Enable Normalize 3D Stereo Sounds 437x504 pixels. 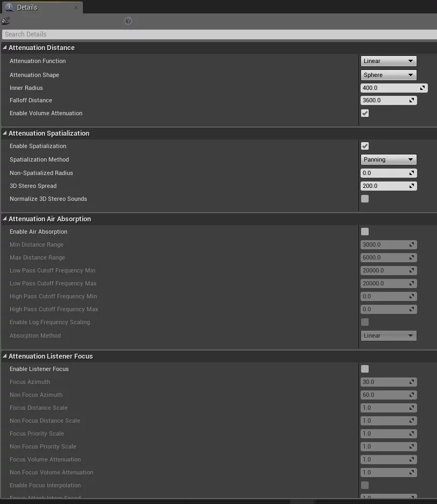(365, 199)
